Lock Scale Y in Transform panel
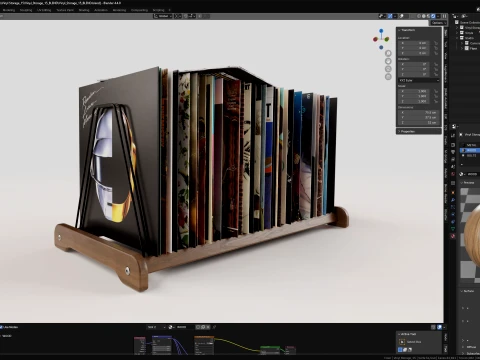The width and height of the screenshot is (480, 360). 436,96
